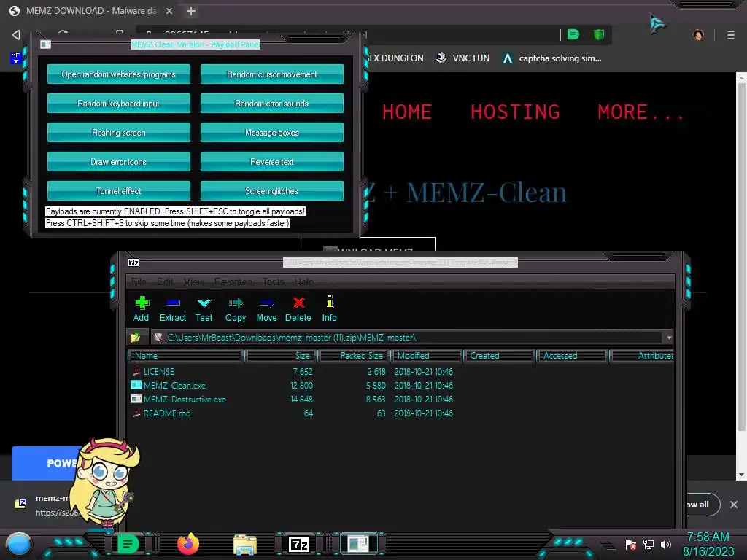This screenshot has width=747, height=560.
Task: Close the downloads bar with the X
Action: click(x=734, y=505)
